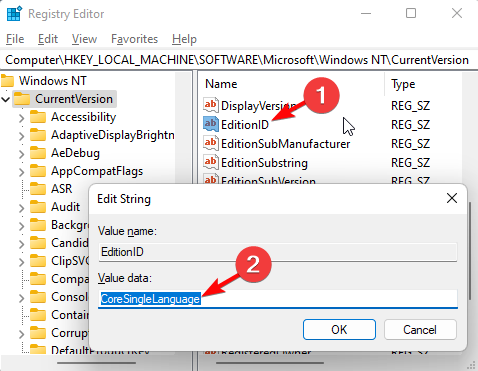Click REG_SZ type of EditionID row

[410, 125]
